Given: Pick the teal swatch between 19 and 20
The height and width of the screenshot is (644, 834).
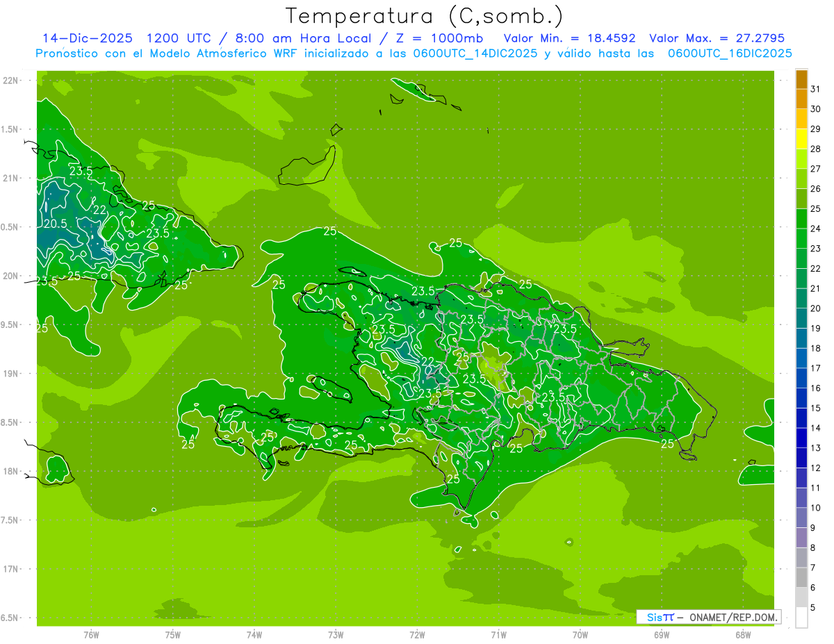Looking at the screenshot, I should (801, 318).
